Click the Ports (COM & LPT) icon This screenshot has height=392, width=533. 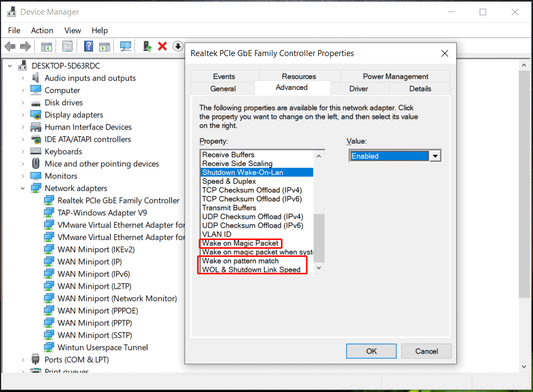tap(35, 359)
